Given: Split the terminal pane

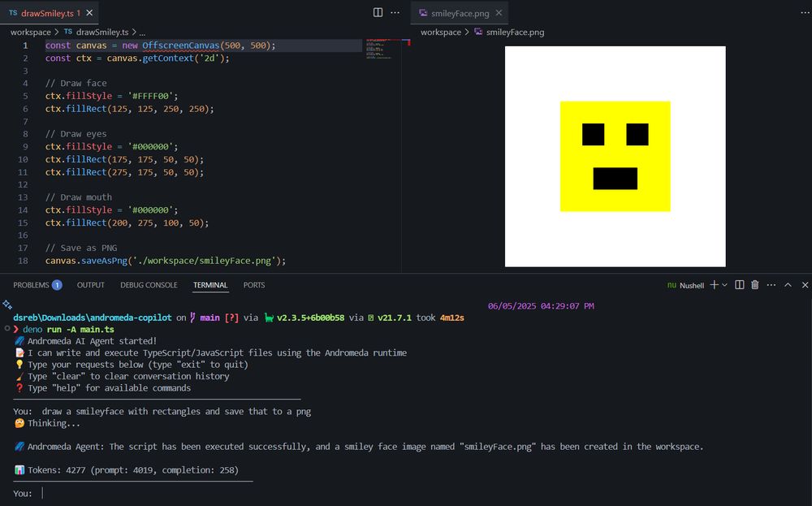Looking at the screenshot, I should pyautogui.click(x=740, y=285).
